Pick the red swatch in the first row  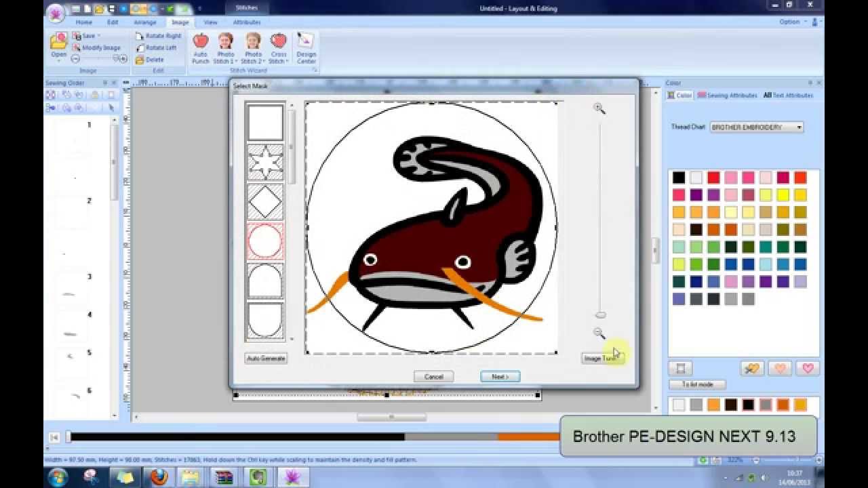pyautogui.click(x=713, y=178)
